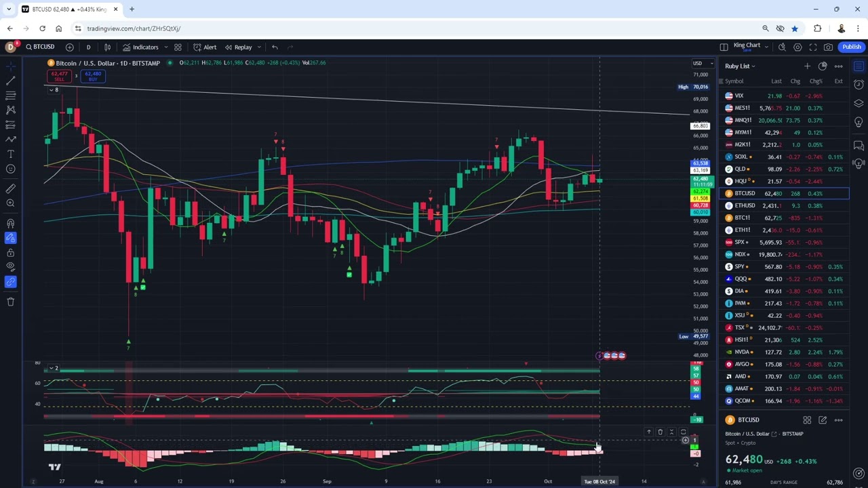Click the BUY 62,480 button
Image resolution: width=868 pixels, height=488 pixels.
click(x=93, y=76)
